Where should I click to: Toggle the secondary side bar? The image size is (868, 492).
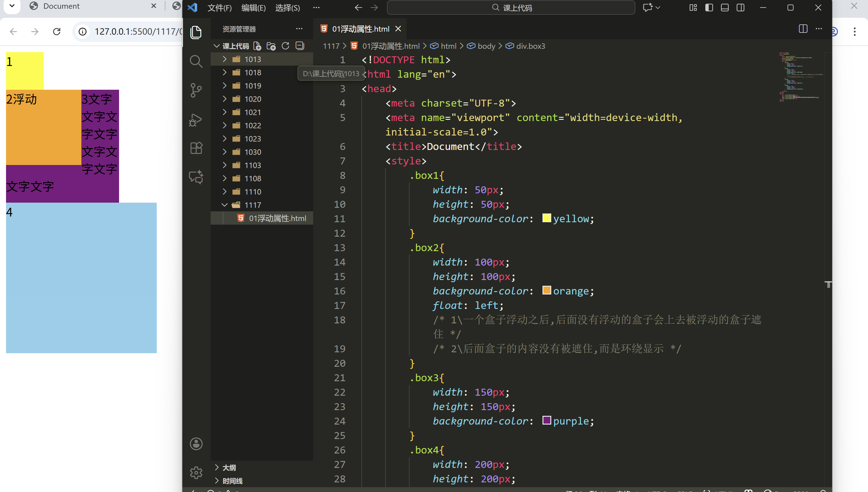pos(741,8)
